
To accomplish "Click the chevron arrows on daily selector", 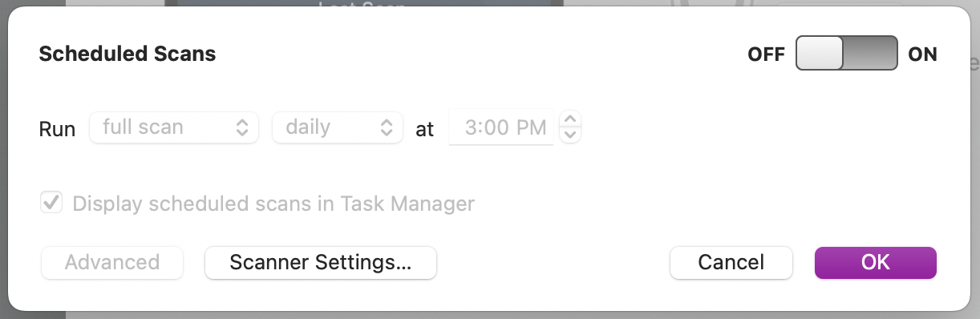I will (386, 127).
